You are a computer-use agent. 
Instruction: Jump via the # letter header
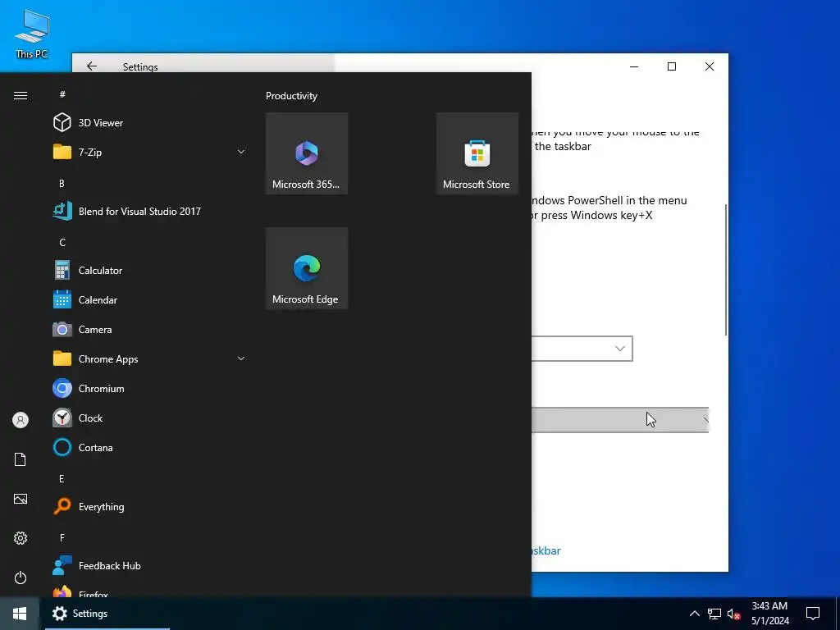coord(62,94)
